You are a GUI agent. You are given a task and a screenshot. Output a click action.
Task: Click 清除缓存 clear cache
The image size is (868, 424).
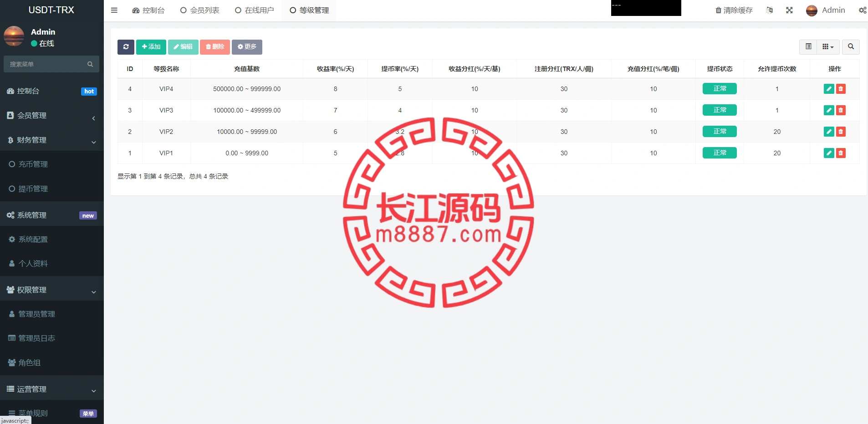[734, 10]
